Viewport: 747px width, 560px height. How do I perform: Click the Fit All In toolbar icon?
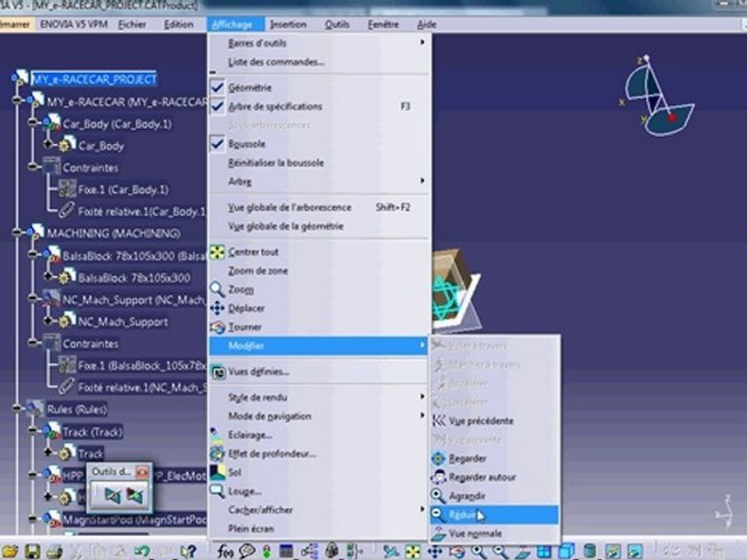tap(413, 552)
